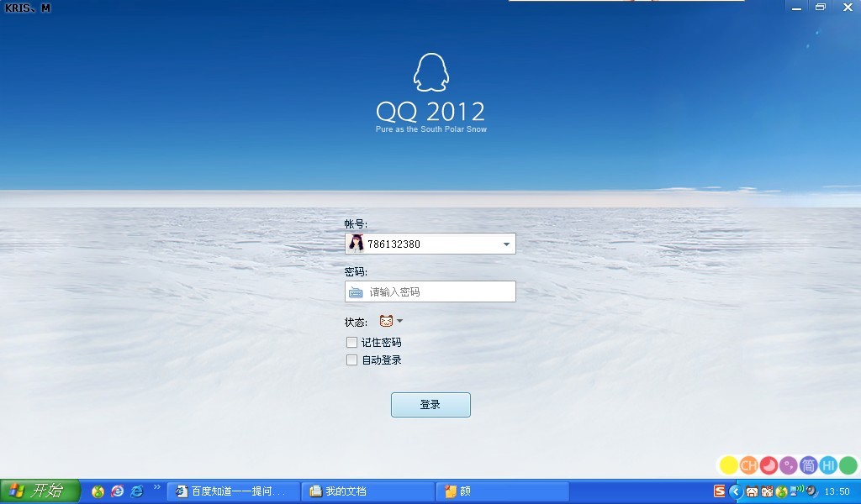This screenshot has width=861, height=504.
Task: Click the 登录 login button
Action: pos(430,404)
